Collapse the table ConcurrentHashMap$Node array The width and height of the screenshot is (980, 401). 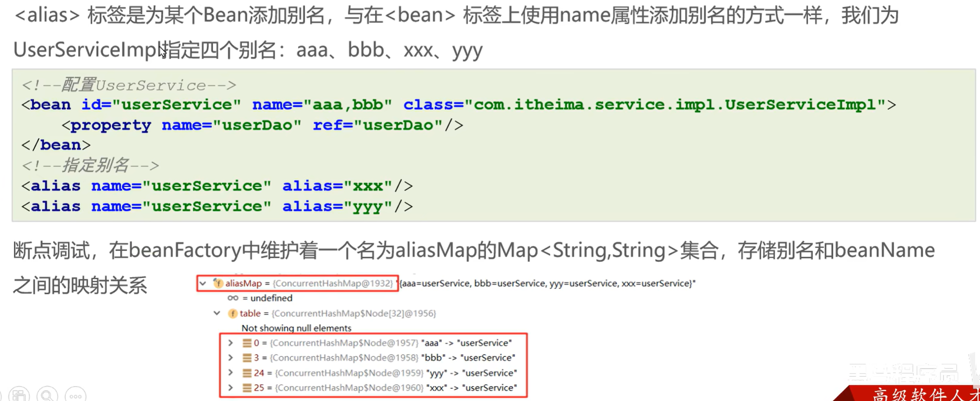coord(217,313)
